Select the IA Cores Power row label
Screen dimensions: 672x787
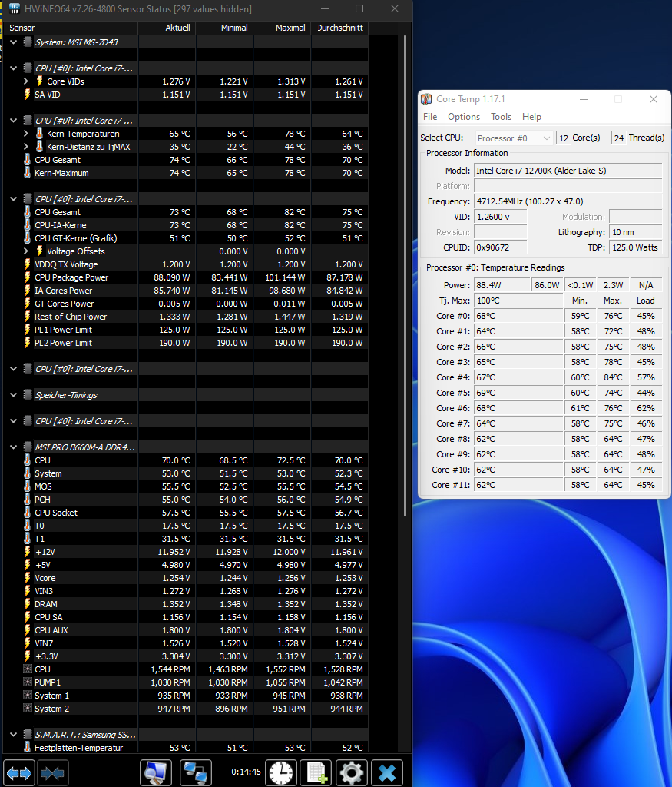coord(63,291)
